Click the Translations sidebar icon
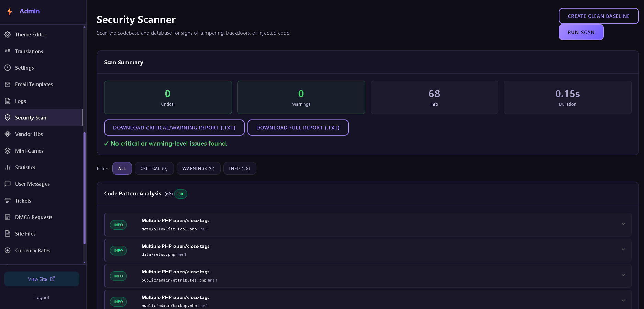Screen dimensions: 644x309 [x=8, y=51]
